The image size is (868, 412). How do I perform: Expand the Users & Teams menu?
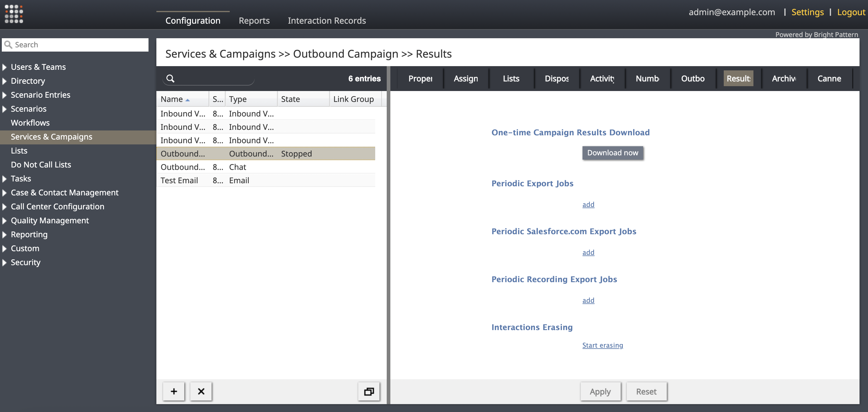point(4,67)
